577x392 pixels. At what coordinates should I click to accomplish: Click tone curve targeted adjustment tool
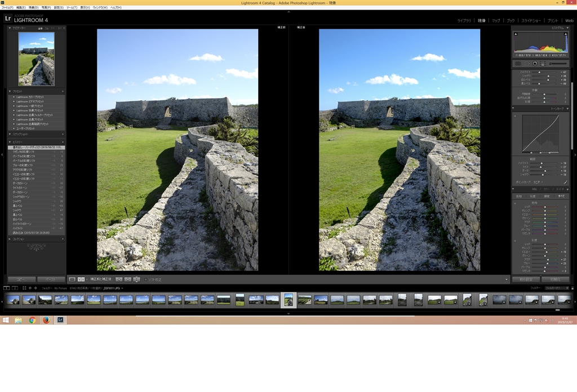click(515, 116)
